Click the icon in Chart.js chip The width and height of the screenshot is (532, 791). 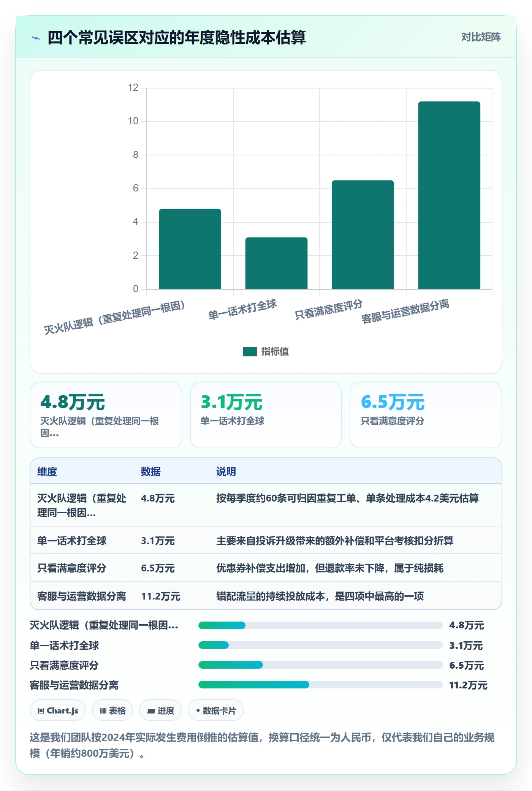[x=41, y=710]
